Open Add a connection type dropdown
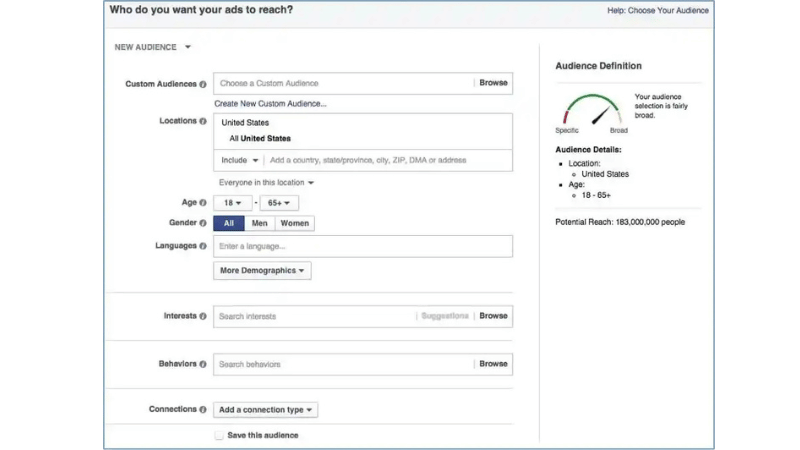This screenshot has width=800, height=450. coord(265,410)
